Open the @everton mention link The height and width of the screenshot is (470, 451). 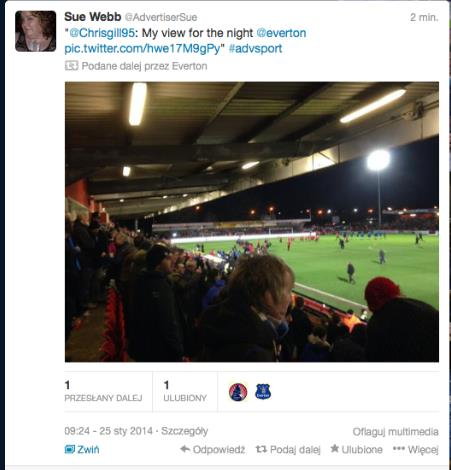pyautogui.click(x=281, y=33)
